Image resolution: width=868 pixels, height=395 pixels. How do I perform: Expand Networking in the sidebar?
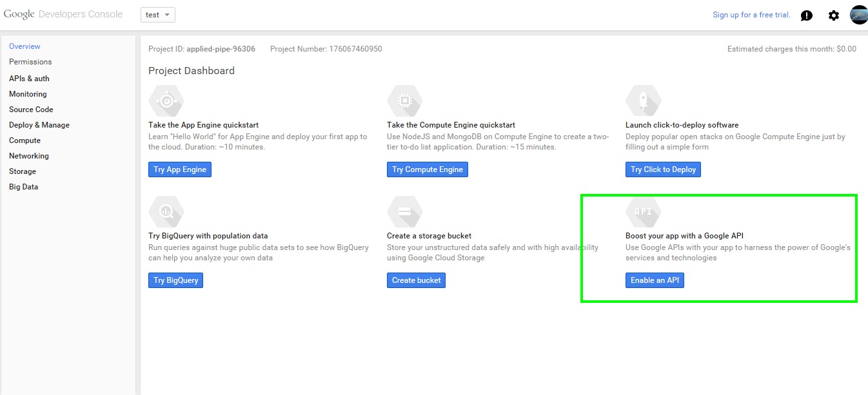[x=29, y=156]
